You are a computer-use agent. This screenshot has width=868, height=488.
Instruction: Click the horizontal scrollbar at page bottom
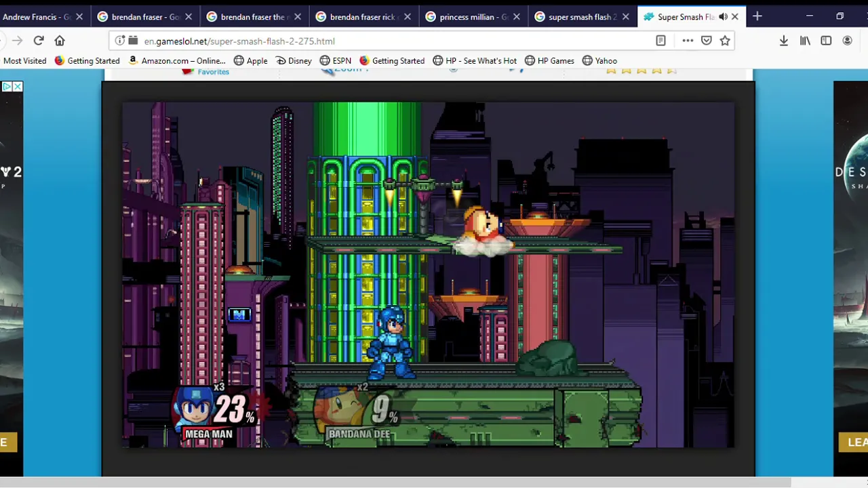[x=395, y=482]
